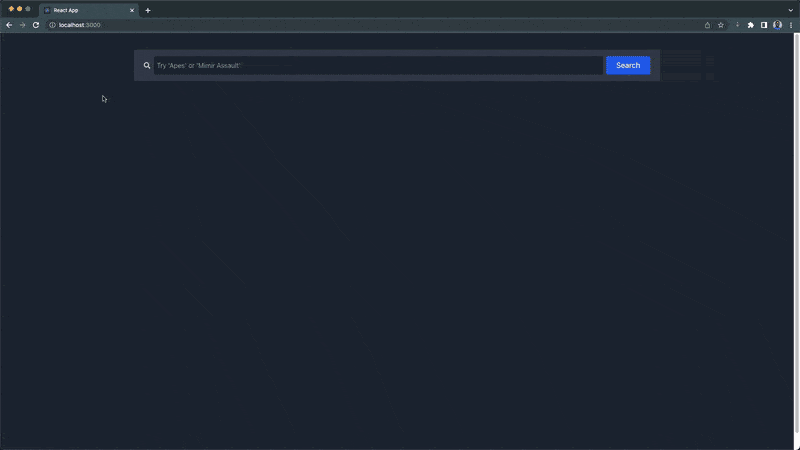Click the browser forward arrow
This screenshot has height=450, width=800.
point(22,25)
